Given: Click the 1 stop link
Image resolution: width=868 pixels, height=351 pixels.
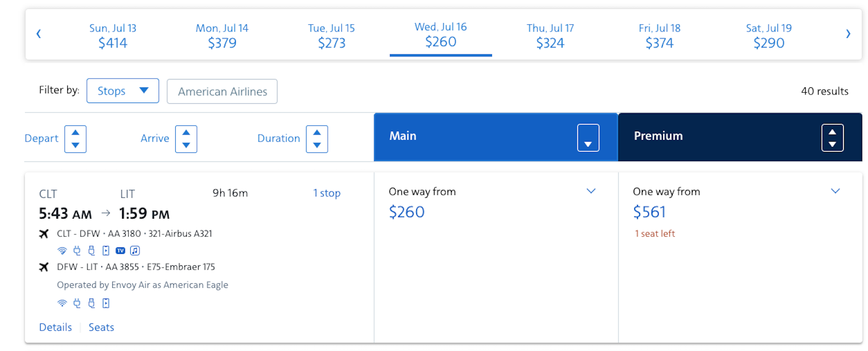Looking at the screenshot, I should [327, 193].
